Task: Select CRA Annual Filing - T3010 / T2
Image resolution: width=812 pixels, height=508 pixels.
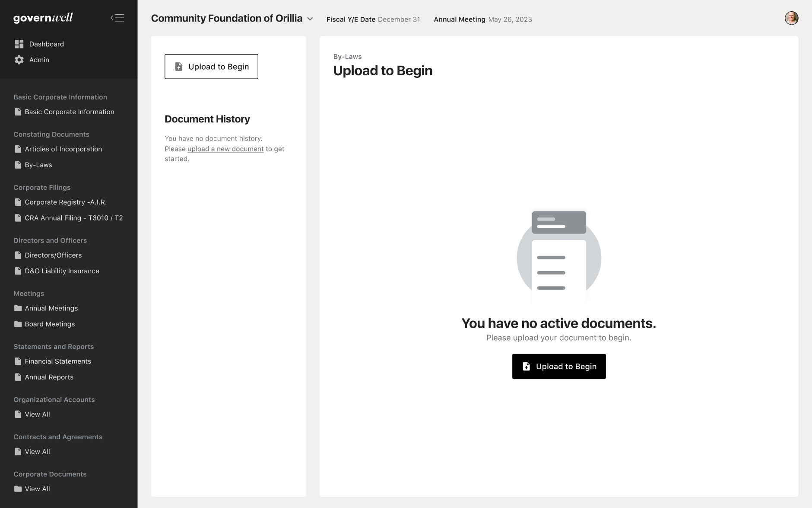Action: [73, 218]
